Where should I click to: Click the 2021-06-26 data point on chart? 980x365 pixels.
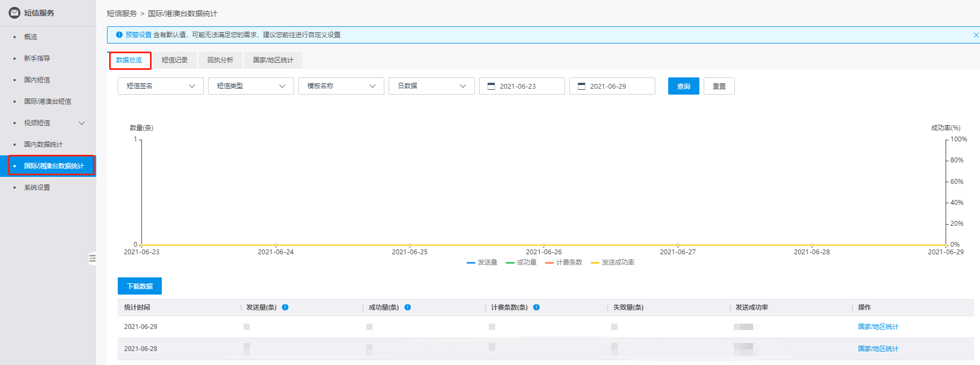tap(543, 245)
